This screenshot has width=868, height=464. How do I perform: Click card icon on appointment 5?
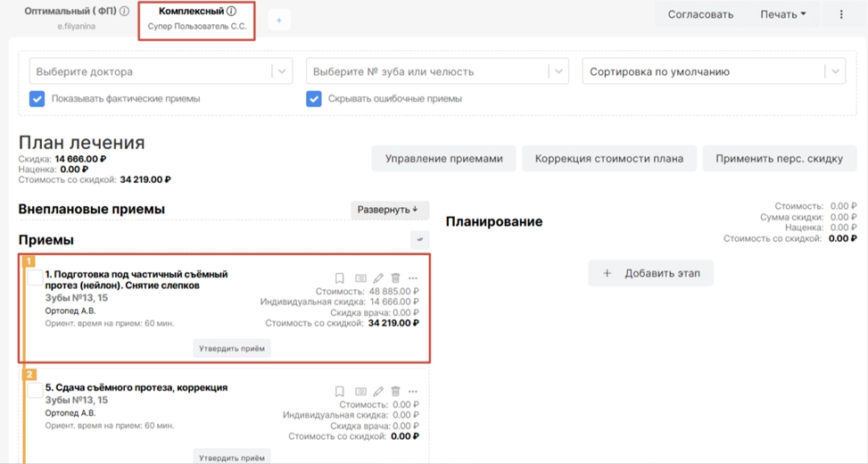[x=360, y=392]
